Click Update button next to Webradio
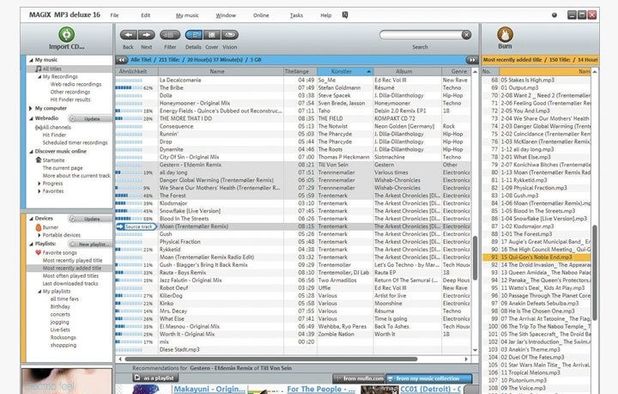Viewport: 618px width, 394px height. pyautogui.click(x=90, y=119)
